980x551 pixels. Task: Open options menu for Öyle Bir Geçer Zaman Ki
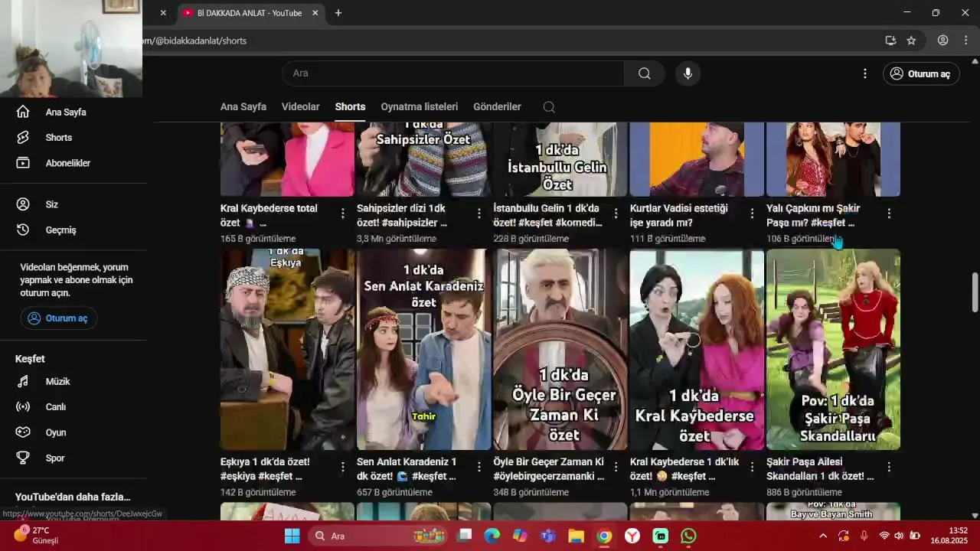pos(616,467)
